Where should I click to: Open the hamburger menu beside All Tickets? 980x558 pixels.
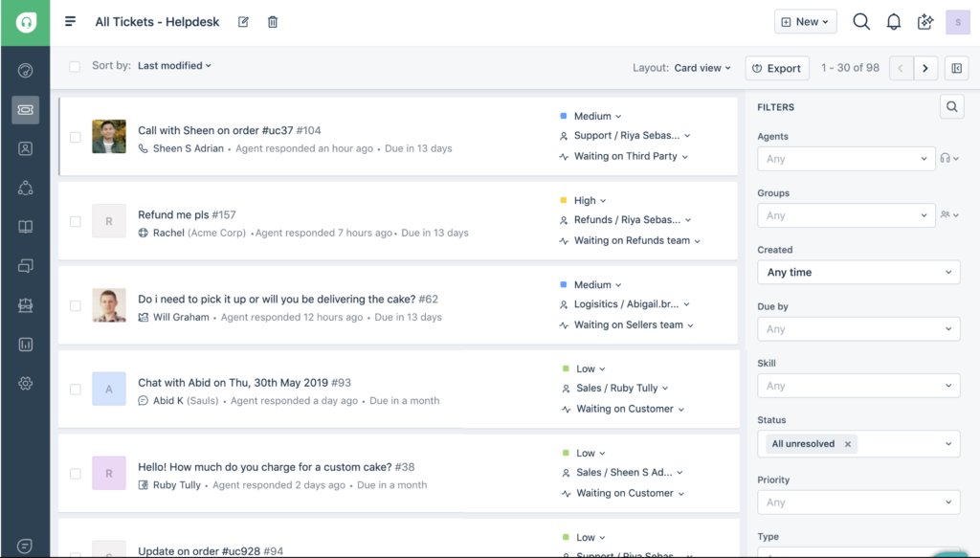[70, 22]
